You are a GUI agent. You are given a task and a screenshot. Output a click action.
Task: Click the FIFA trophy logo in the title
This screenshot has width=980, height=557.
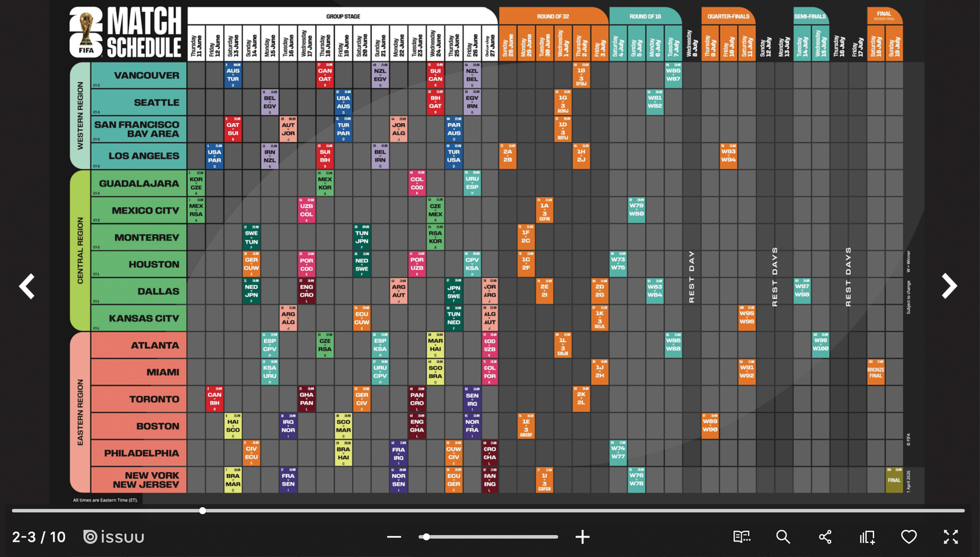point(86,32)
